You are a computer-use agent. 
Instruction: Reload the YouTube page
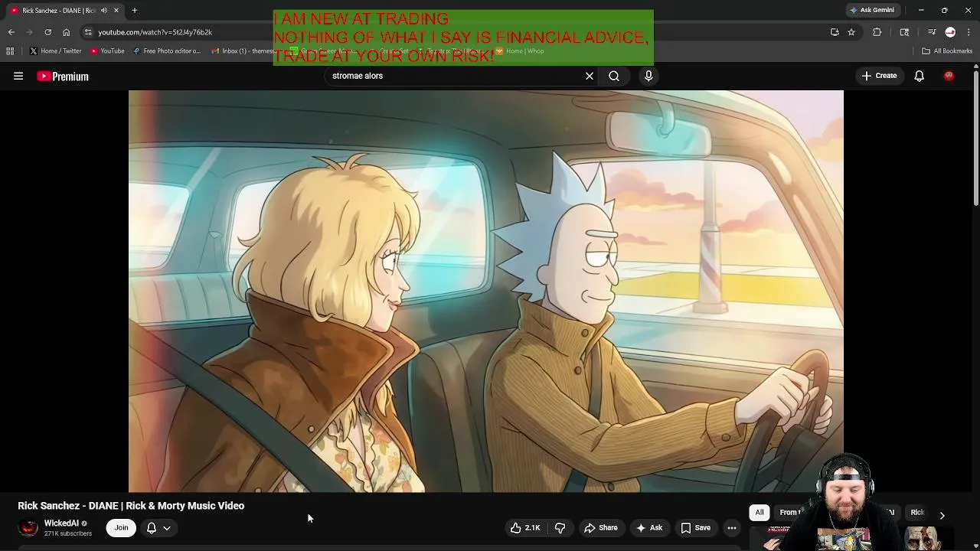tap(47, 32)
